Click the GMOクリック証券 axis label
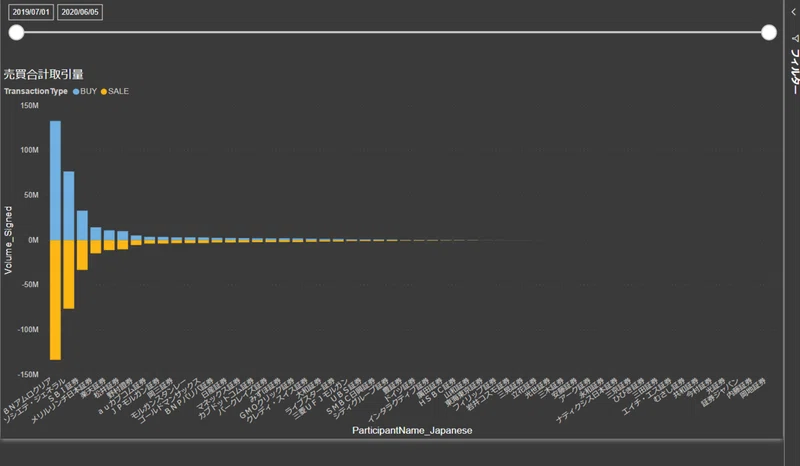This screenshot has height=466, width=800. 266,399
